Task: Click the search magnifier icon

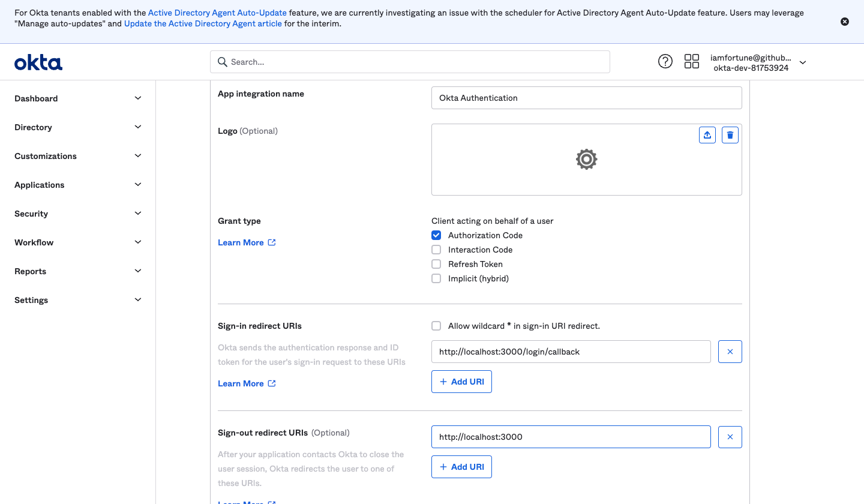Action: tap(223, 62)
